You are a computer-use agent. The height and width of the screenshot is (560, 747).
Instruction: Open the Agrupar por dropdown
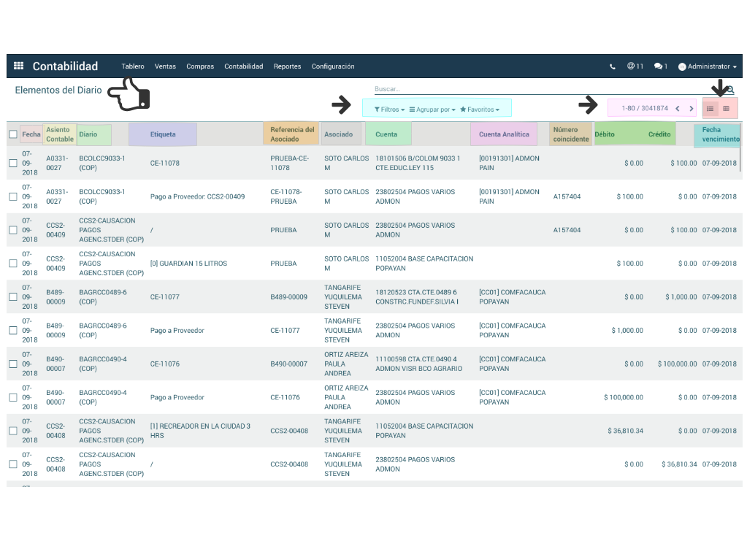point(432,110)
